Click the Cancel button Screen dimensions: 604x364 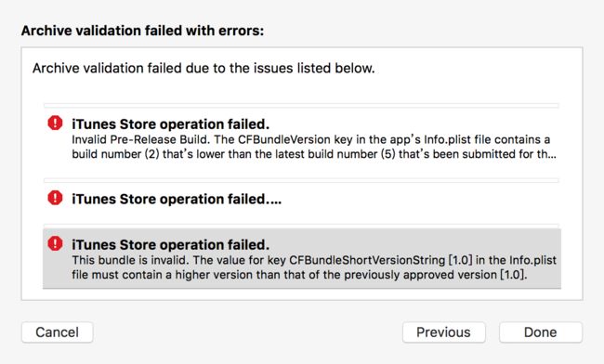pyautogui.click(x=57, y=332)
